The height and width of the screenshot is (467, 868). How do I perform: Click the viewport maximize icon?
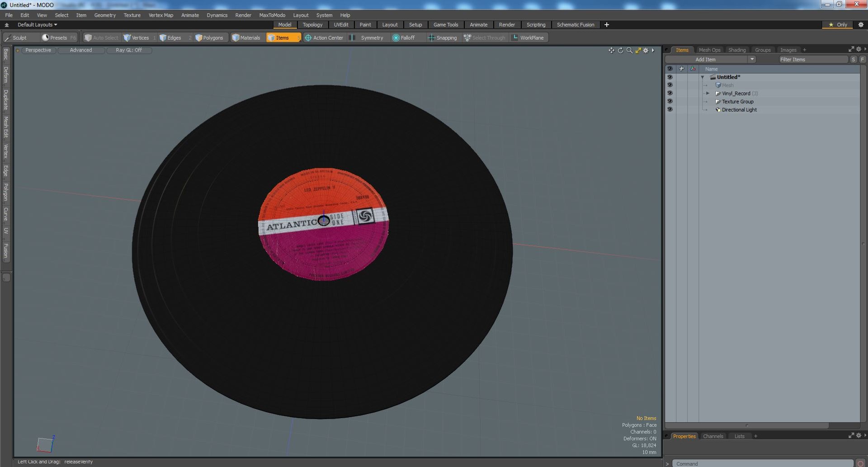(x=638, y=50)
